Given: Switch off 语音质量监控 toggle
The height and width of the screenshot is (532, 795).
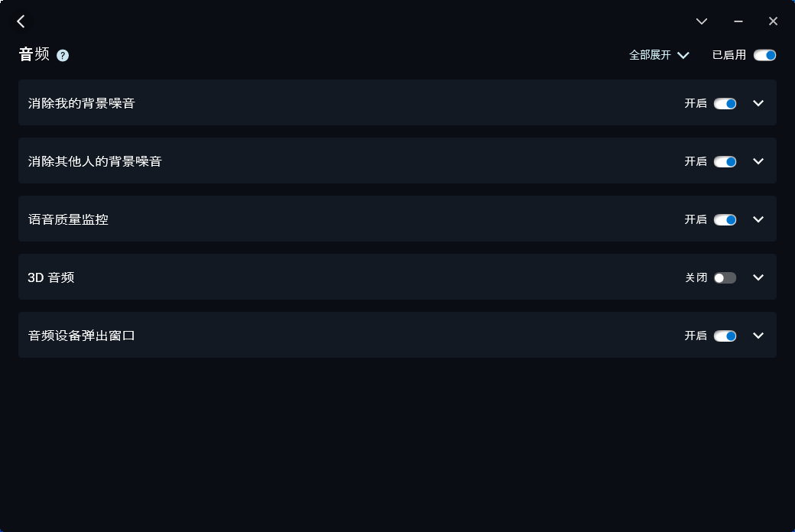Looking at the screenshot, I should 725,219.
